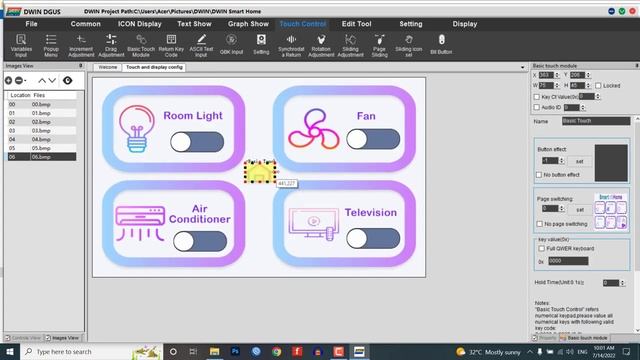Pin the Basic touch module panel
Screen dimensions: 640x360
[x=636, y=66]
